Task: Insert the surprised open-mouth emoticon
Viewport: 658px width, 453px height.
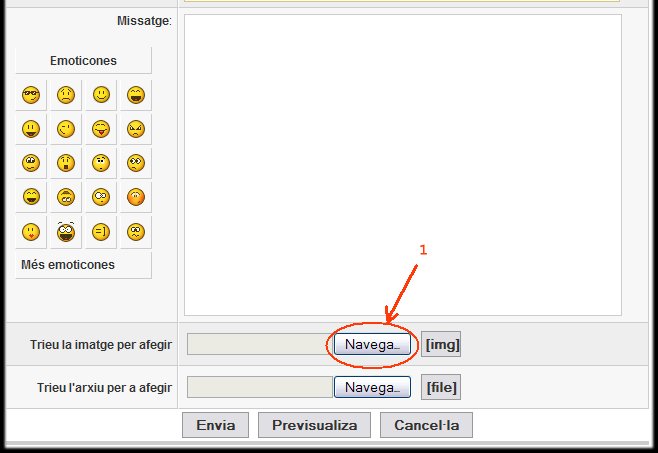Action: coord(66,163)
